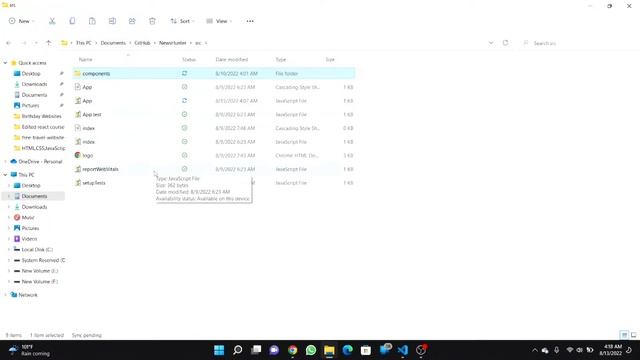Open free travel website folder in sidebar
Screen dimensions: 640x360
(42, 138)
